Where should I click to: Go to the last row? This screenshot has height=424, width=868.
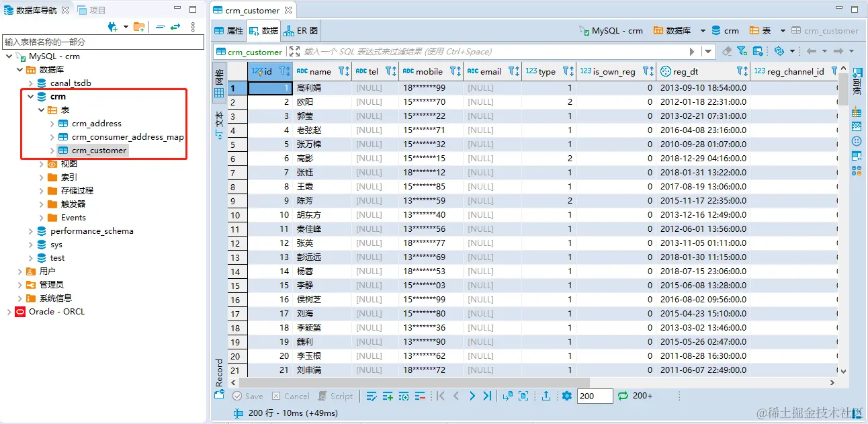pyautogui.click(x=488, y=396)
